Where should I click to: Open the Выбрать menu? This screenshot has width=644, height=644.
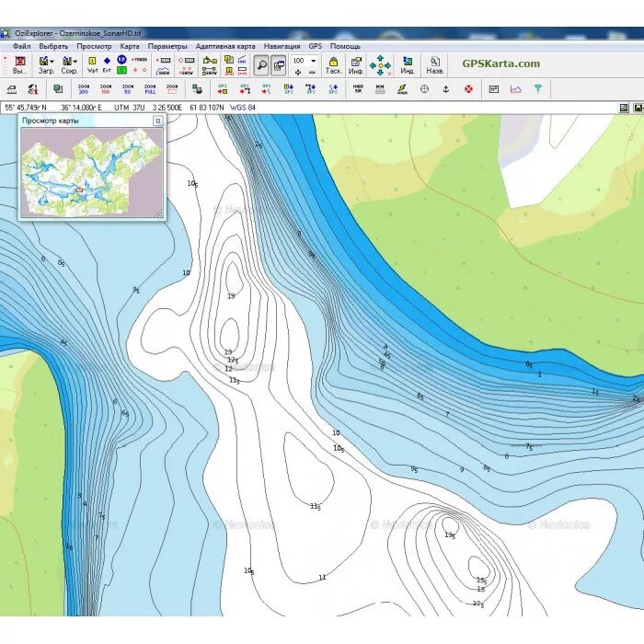tap(53, 46)
